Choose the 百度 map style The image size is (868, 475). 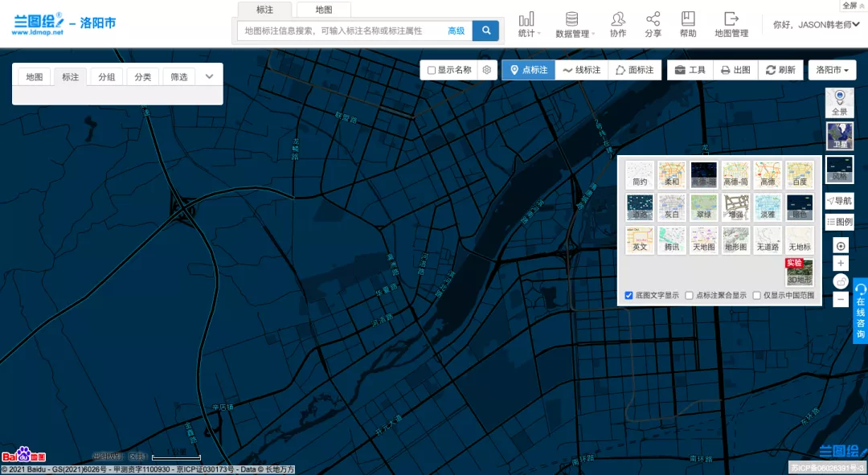click(x=800, y=174)
